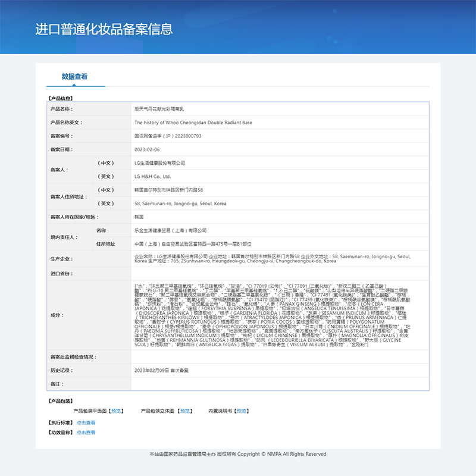Viewport: 476px width, 476px height.
Task: Click the 备注 row label
Action: [x=57, y=384]
